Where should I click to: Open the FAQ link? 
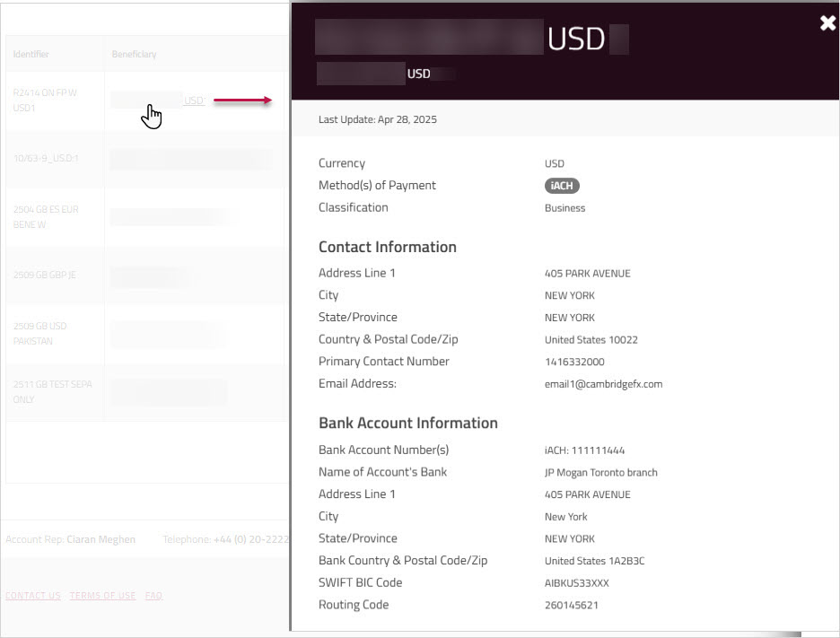[153, 595]
